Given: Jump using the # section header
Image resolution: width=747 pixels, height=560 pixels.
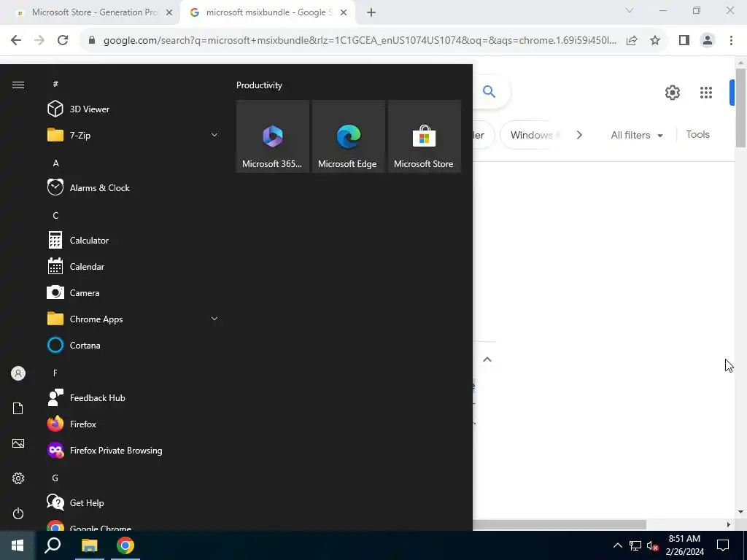Looking at the screenshot, I should [55, 84].
